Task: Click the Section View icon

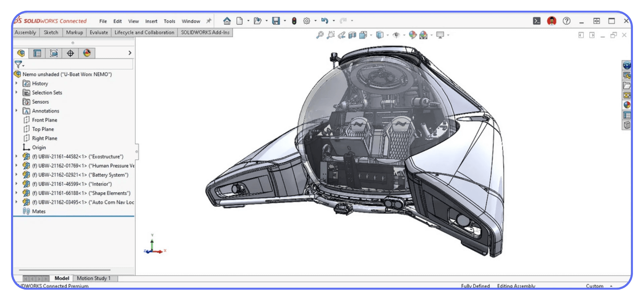Action: tap(352, 35)
